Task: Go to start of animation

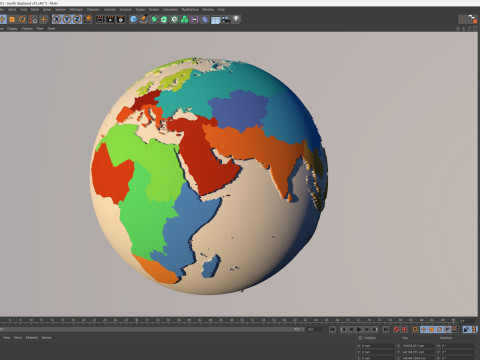Action: coord(333,329)
